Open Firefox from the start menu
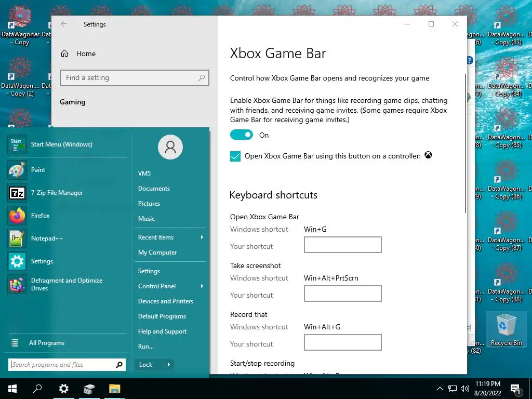Image resolution: width=532 pixels, height=399 pixels. pyautogui.click(x=67, y=216)
